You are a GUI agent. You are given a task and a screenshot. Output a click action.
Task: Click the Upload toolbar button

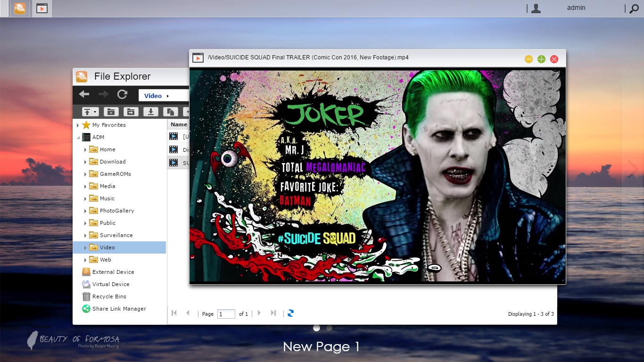(87, 112)
